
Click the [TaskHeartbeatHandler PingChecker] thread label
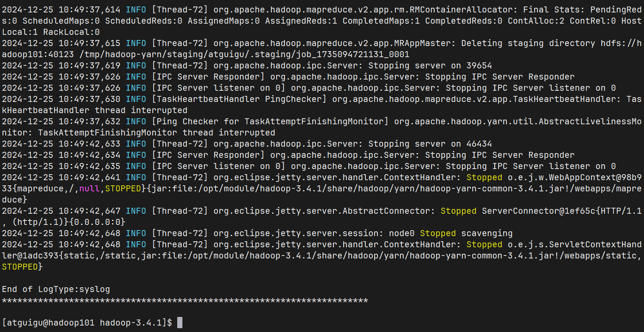240,99
